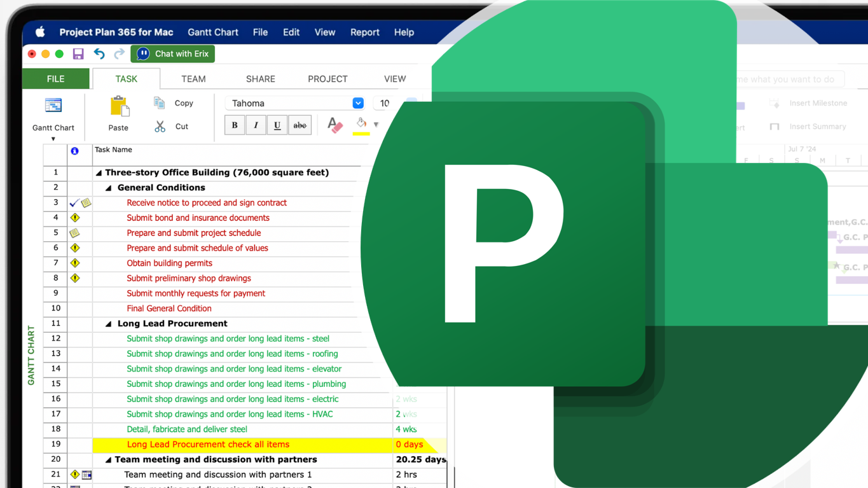
Task: Click the info indicator column header icon
Action: coord(74,151)
